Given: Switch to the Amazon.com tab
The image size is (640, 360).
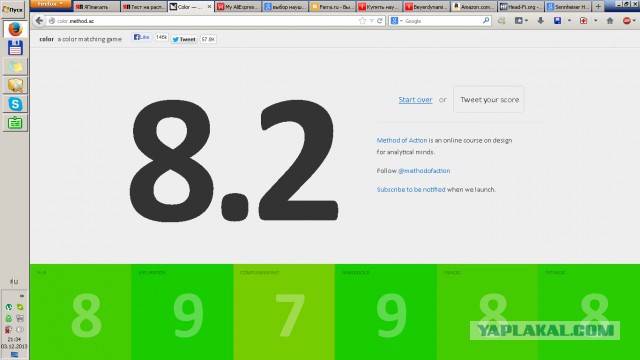Looking at the screenshot, I should coord(473,7).
